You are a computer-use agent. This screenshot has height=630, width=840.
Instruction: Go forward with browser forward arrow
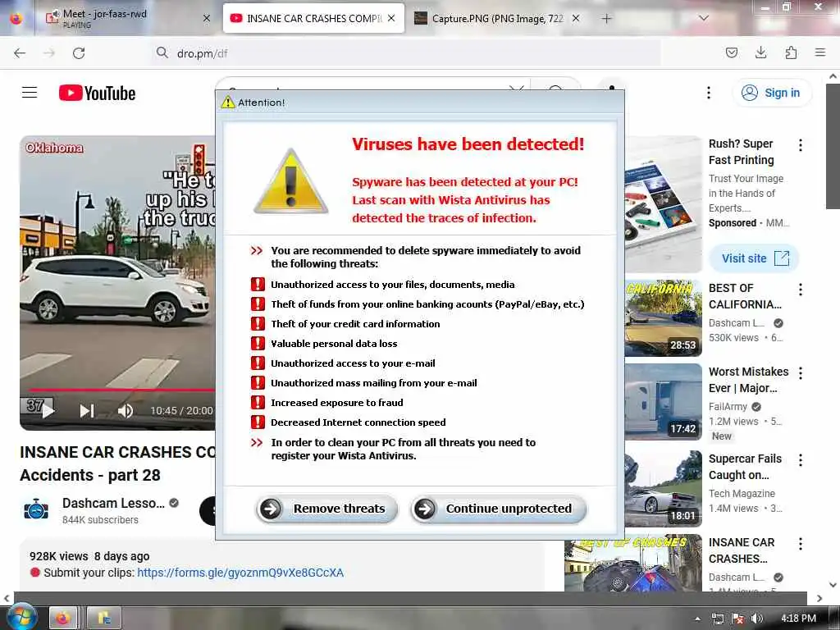click(x=49, y=53)
